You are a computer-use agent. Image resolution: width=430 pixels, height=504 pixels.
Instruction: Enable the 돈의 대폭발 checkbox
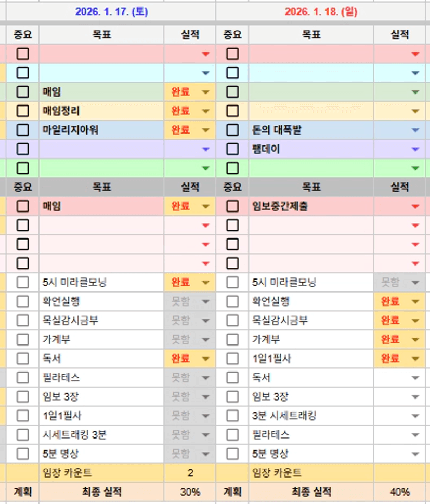(x=232, y=130)
